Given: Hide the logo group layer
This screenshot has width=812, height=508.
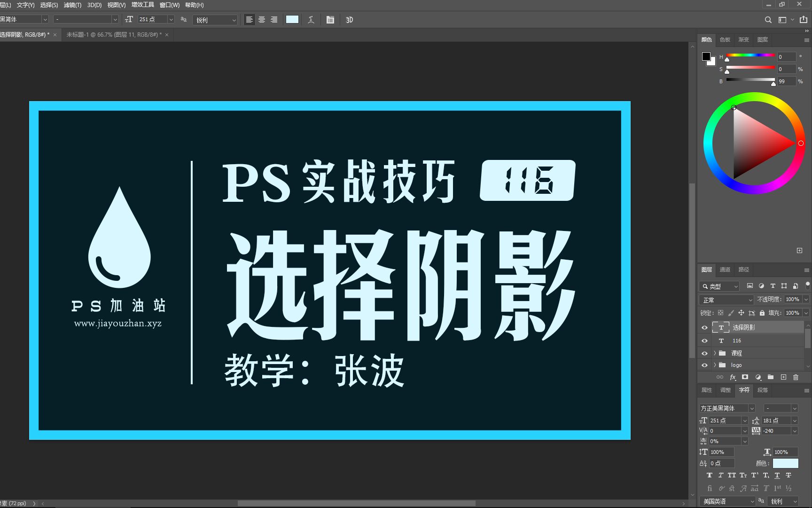Looking at the screenshot, I should click(x=704, y=365).
